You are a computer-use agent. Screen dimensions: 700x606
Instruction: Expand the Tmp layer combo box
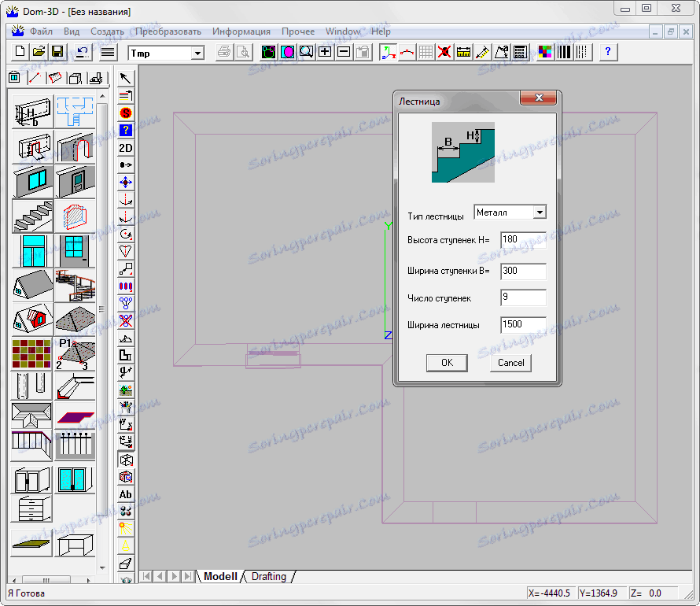click(x=197, y=53)
